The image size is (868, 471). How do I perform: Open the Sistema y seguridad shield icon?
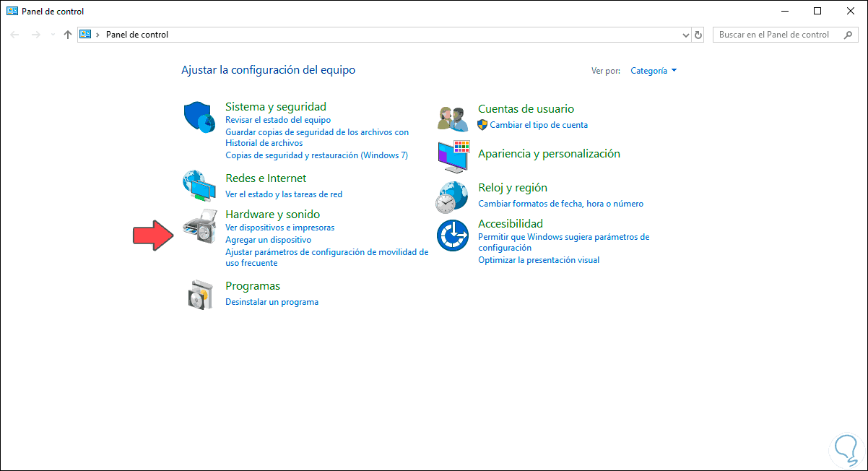point(199,116)
